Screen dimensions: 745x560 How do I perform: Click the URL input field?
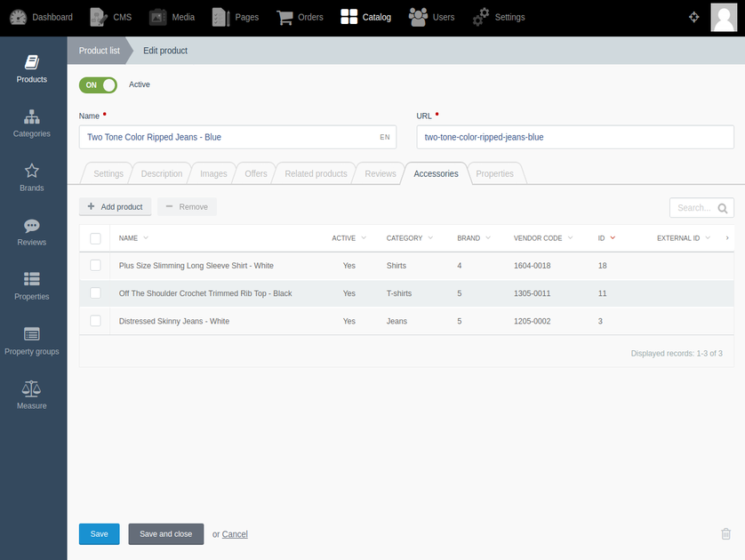pyautogui.click(x=575, y=137)
